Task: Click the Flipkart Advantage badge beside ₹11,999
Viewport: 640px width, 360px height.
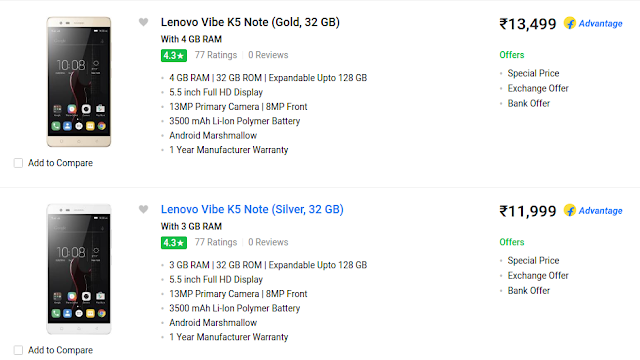Action: pyautogui.click(x=593, y=211)
